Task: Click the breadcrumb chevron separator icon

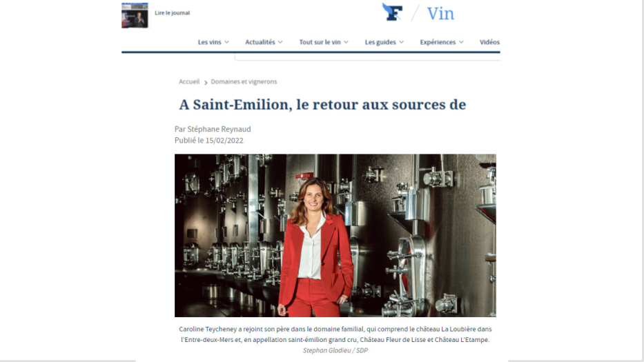Action: pyautogui.click(x=206, y=83)
